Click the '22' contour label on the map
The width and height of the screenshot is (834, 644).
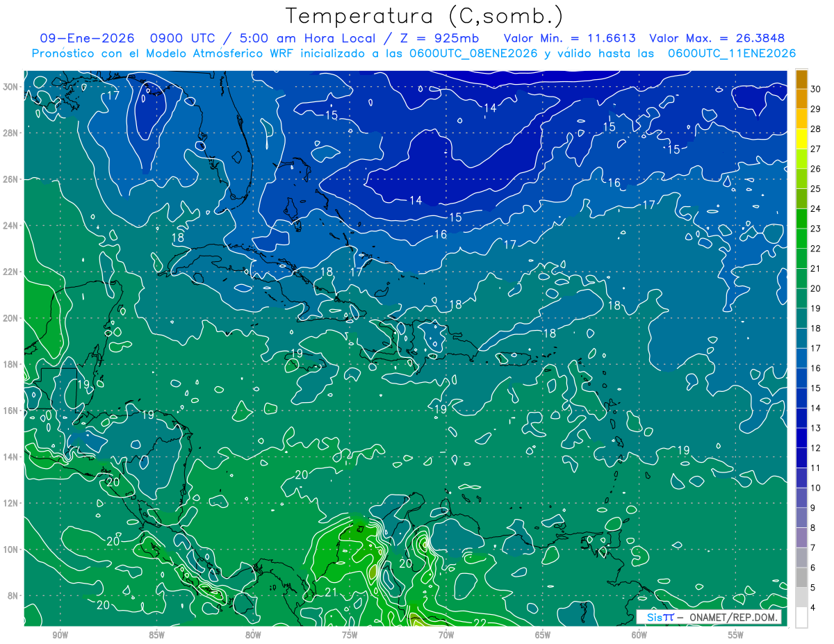point(480,622)
